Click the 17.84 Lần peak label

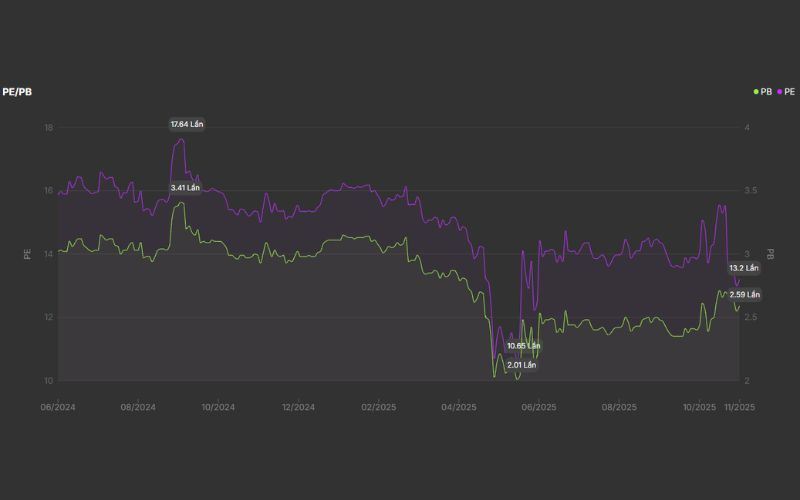(187, 124)
